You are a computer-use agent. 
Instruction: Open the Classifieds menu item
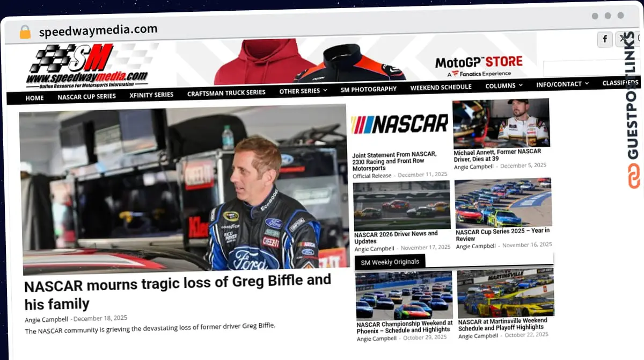pyautogui.click(x=621, y=83)
